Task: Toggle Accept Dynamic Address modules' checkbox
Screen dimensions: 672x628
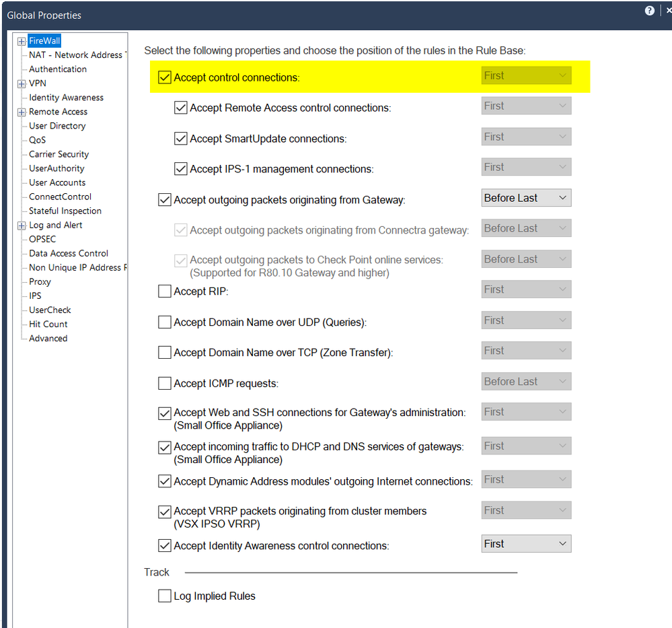Action: click(165, 481)
